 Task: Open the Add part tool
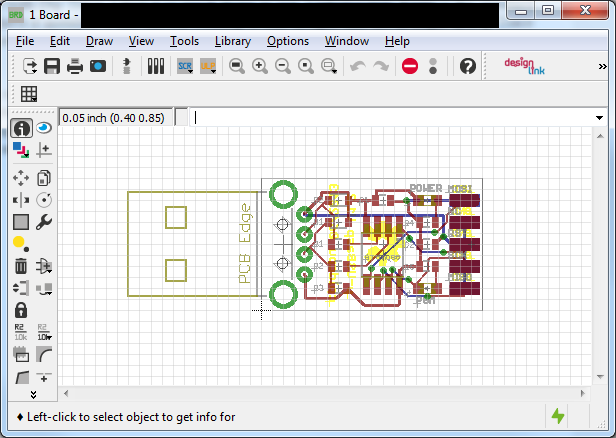click(x=44, y=266)
